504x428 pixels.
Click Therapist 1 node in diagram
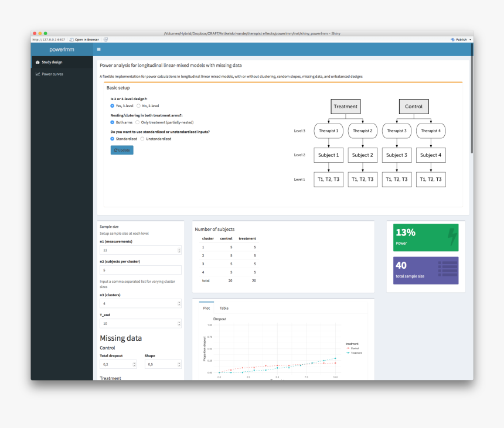(x=329, y=131)
